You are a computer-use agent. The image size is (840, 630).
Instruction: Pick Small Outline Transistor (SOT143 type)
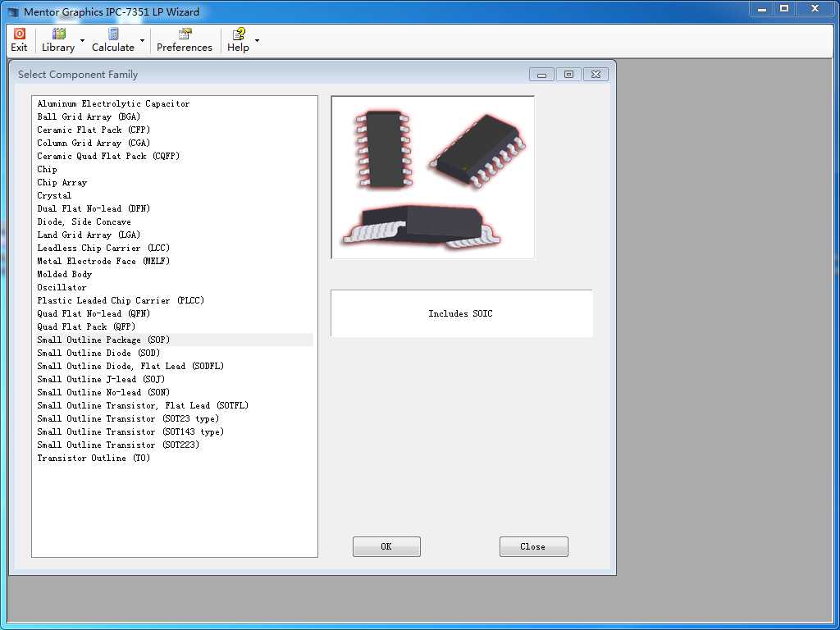[172, 431]
